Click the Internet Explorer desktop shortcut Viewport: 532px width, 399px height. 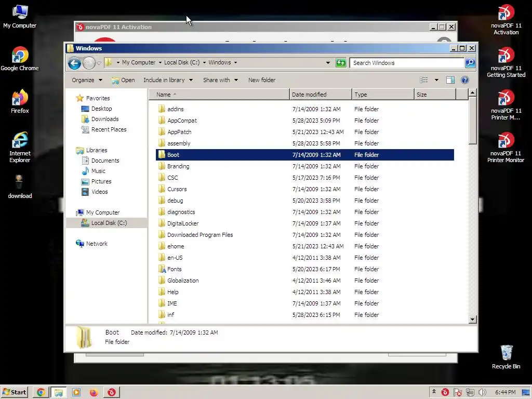point(20,147)
